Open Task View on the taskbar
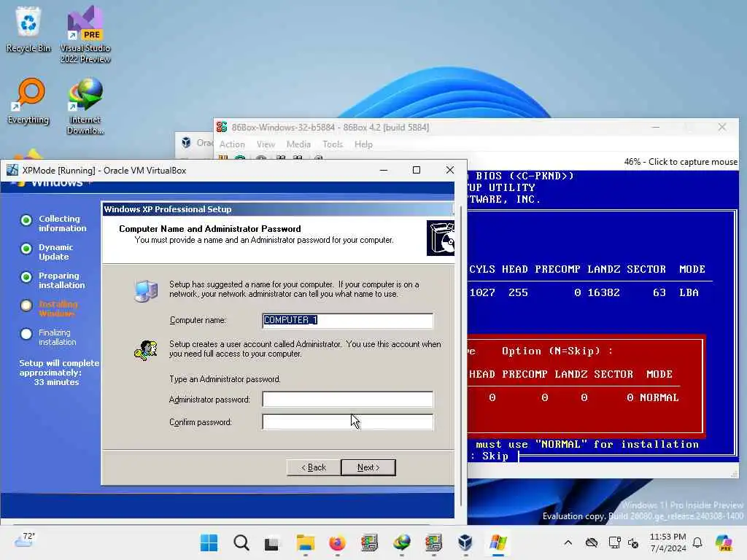Viewport: 747px width, 560px height. [x=273, y=542]
